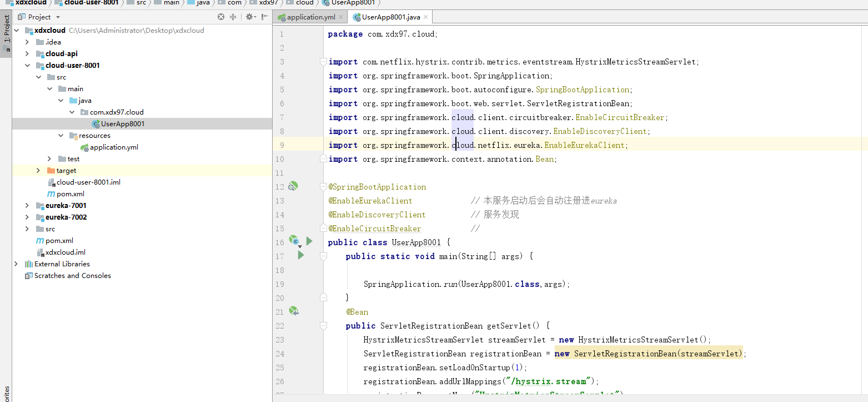The width and height of the screenshot is (868, 402).
Task: Collapse the resources folder
Action: (61, 136)
